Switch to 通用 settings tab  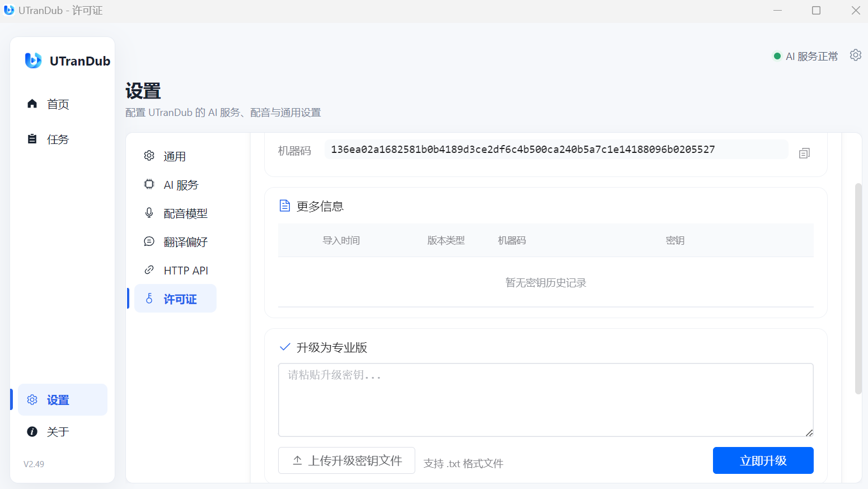click(175, 156)
